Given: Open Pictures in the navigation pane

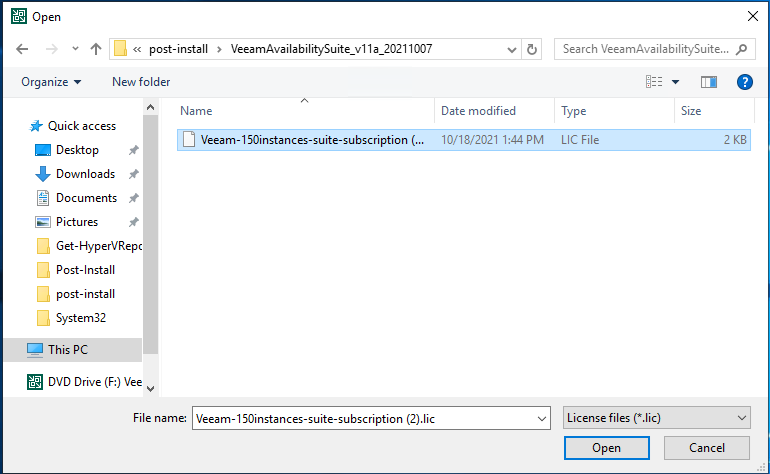Looking at the screenshot, I should 77,222.
